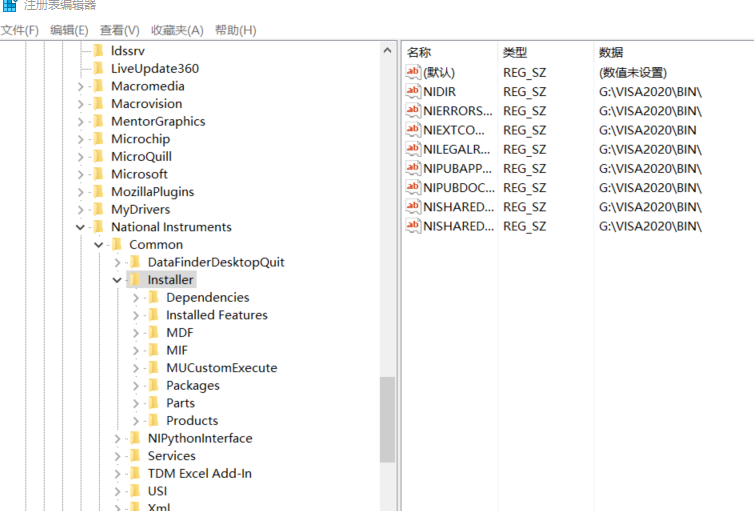Select the MicroQuill key

(x=141, y=157)
